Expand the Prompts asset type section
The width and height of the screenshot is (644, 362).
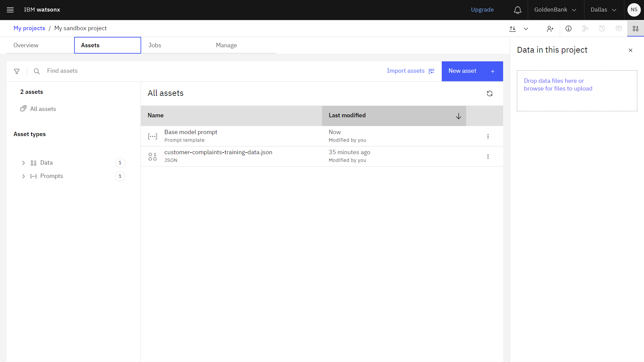[23, 176]
